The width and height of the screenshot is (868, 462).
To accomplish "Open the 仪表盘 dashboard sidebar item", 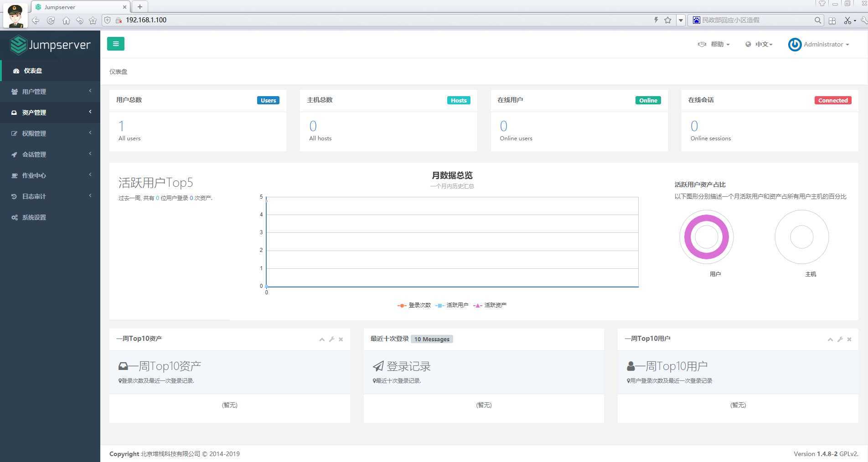I will (x=50, y=71).
